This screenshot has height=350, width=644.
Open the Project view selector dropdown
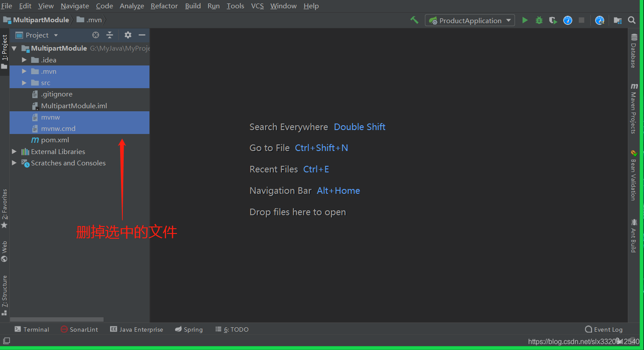tap(37, 35)
